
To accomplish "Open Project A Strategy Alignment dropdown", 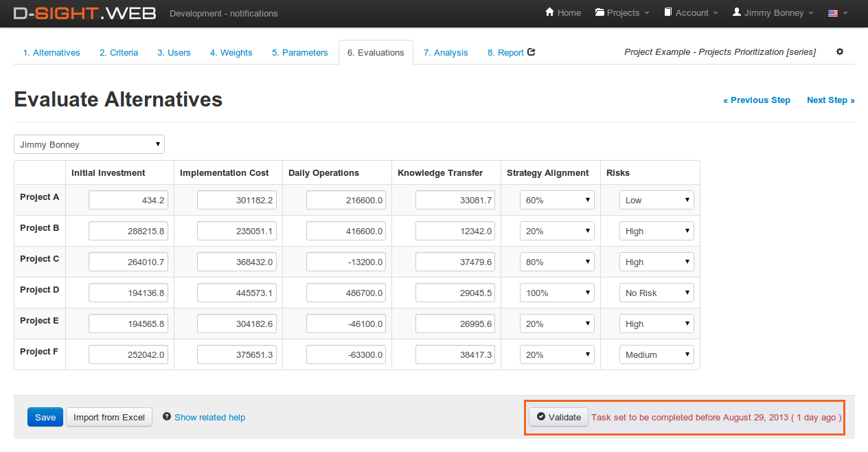I will pyautogui.click(x=557, y=201).
